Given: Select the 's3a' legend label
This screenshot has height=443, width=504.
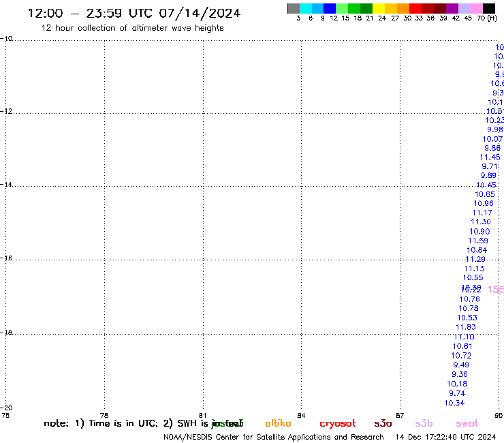Looking at the screenshot, I should (383, 424).
